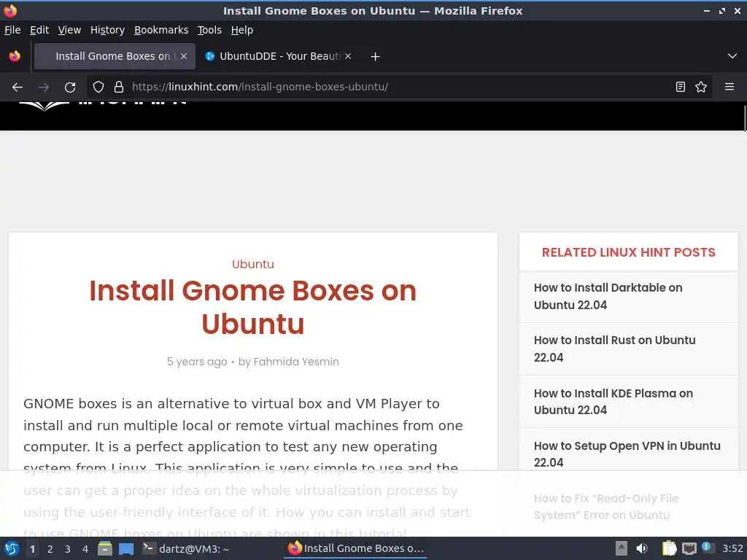Close the Install Gnome Boxes tab
The height and width of the screenshot is (560, 747).
[184, 56]
